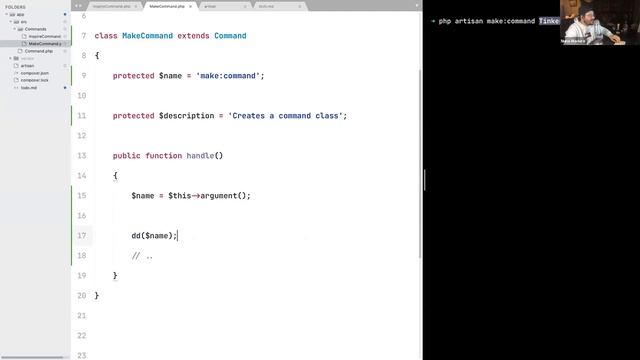Click the artisan file icon
The width and height of the screenshot is (640, 360).
pos(16,66)
